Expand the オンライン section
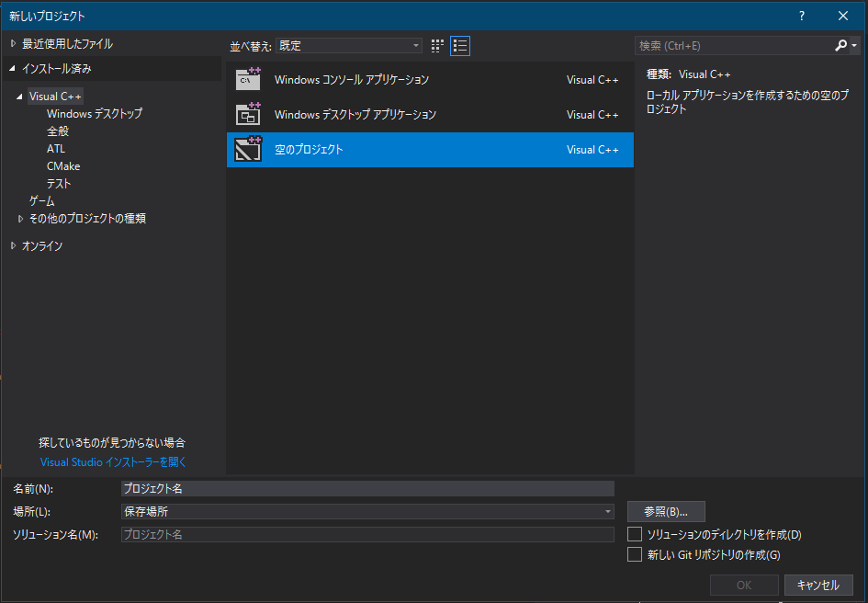 (13, 245)
